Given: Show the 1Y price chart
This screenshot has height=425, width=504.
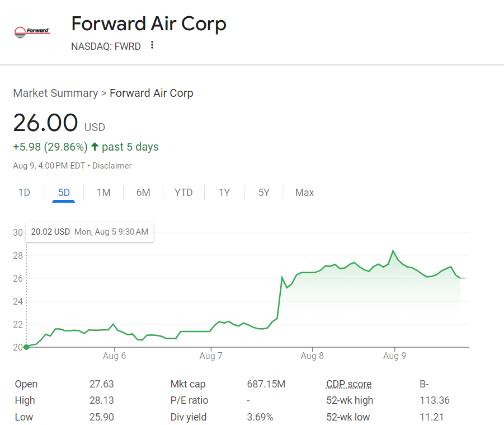Looking at the screenshot, I should (224, 193).
